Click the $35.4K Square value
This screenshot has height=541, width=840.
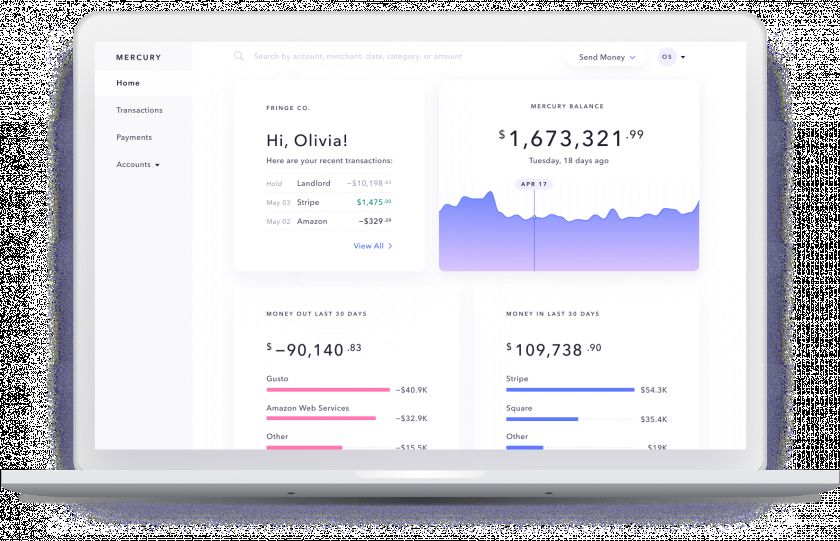pos(654,419)
